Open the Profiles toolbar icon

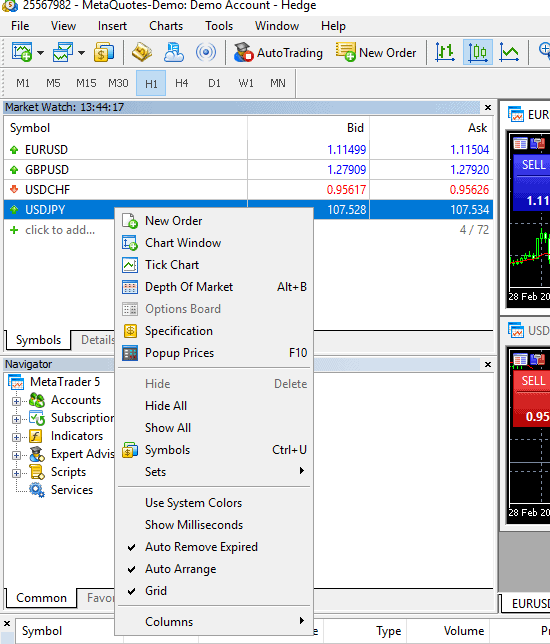click(62, 52)
